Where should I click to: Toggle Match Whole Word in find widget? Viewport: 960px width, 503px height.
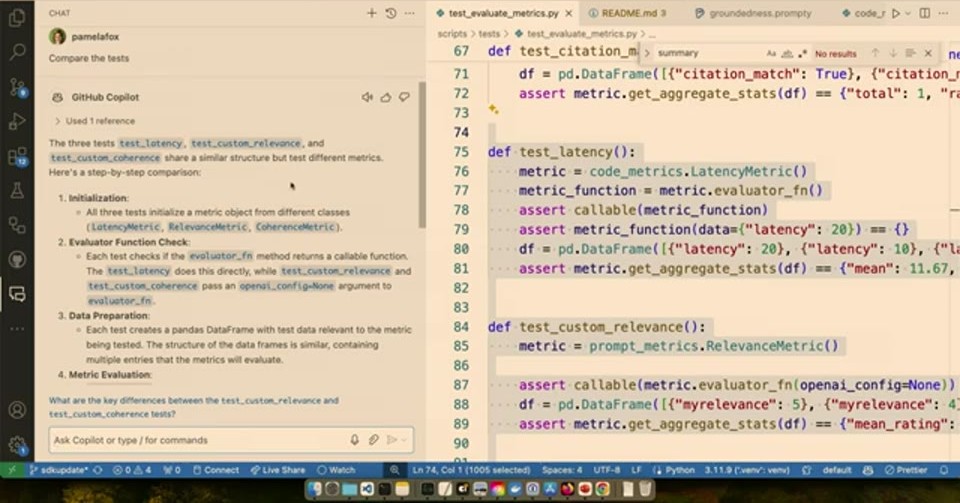point(787,54)
